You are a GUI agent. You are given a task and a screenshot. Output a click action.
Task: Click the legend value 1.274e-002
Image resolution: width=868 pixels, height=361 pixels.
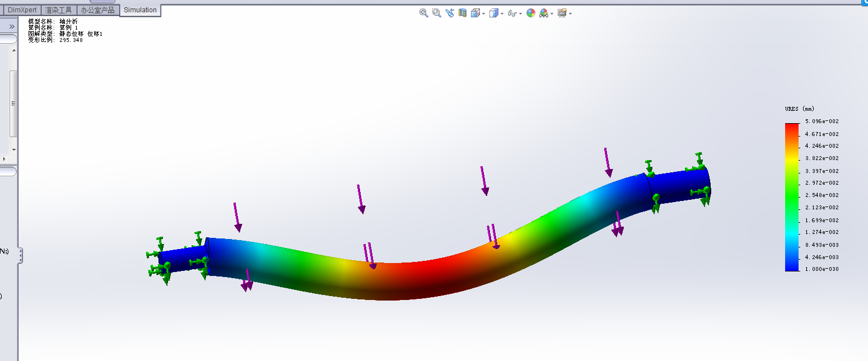tap(822, 232)
